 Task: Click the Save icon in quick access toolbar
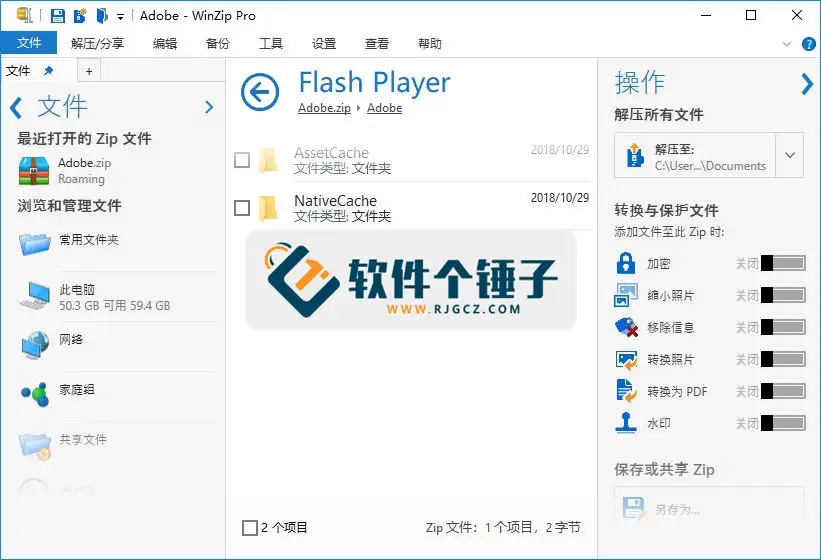pyautogui.click(x=58, y=16)
